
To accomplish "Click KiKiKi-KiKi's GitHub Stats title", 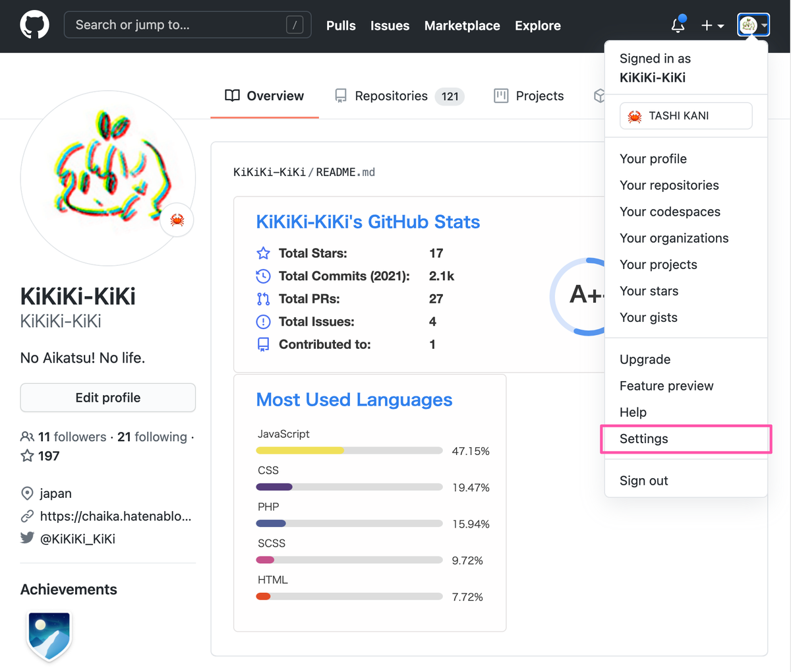I will pos(368,222).
